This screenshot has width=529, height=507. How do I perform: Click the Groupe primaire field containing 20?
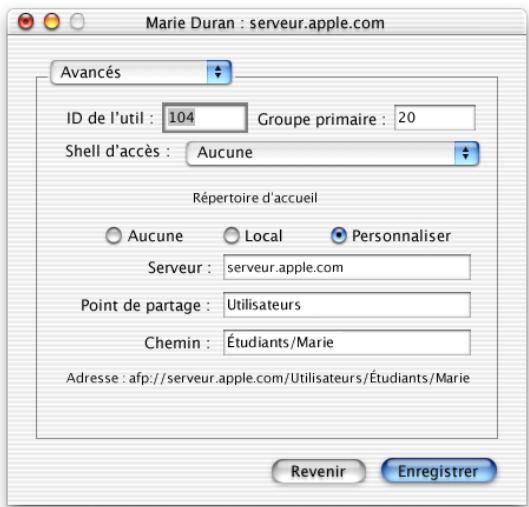[435, 118]
